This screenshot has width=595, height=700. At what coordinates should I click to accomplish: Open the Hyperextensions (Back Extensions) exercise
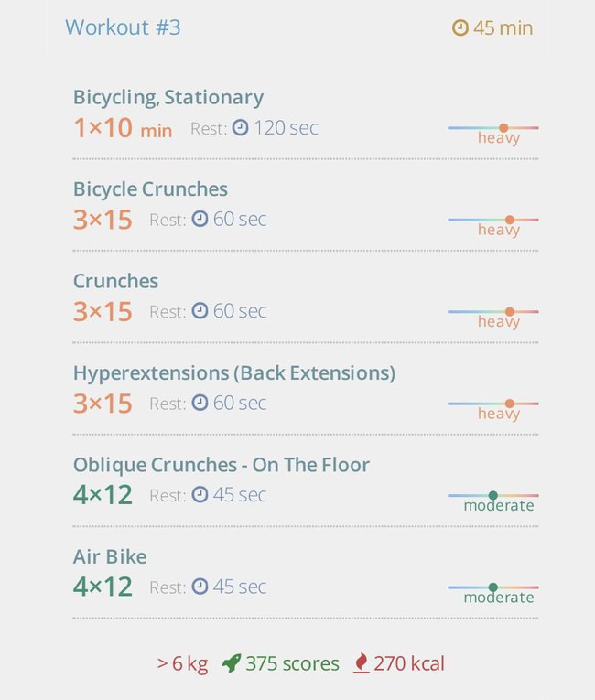point(234,373)
